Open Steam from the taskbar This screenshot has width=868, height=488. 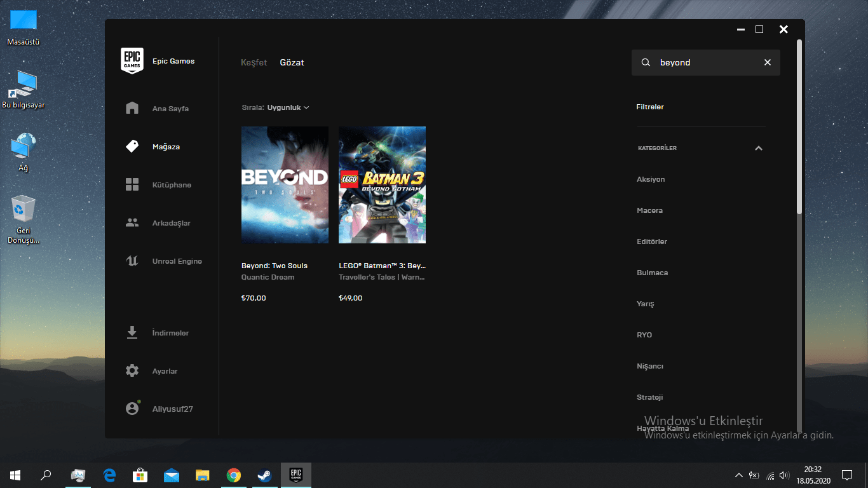pos(265,475)
